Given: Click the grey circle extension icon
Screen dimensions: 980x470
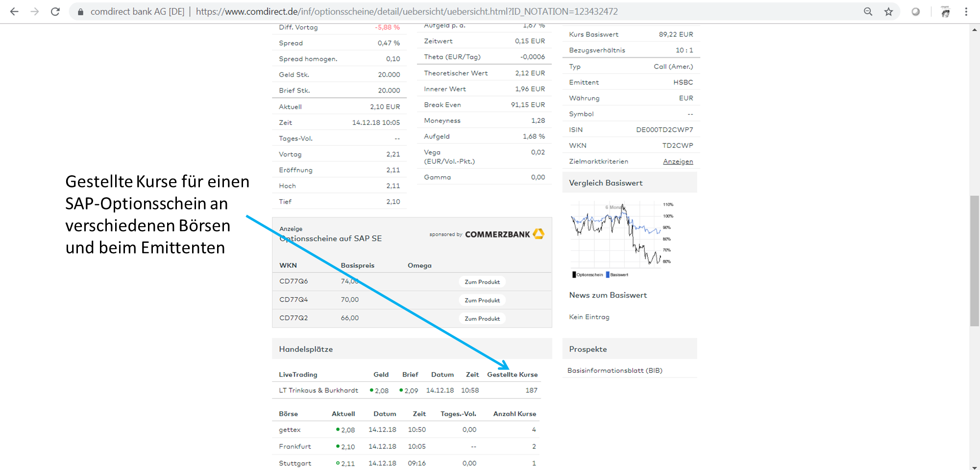Looking at the screenshot, I should (x=915, y=11).
